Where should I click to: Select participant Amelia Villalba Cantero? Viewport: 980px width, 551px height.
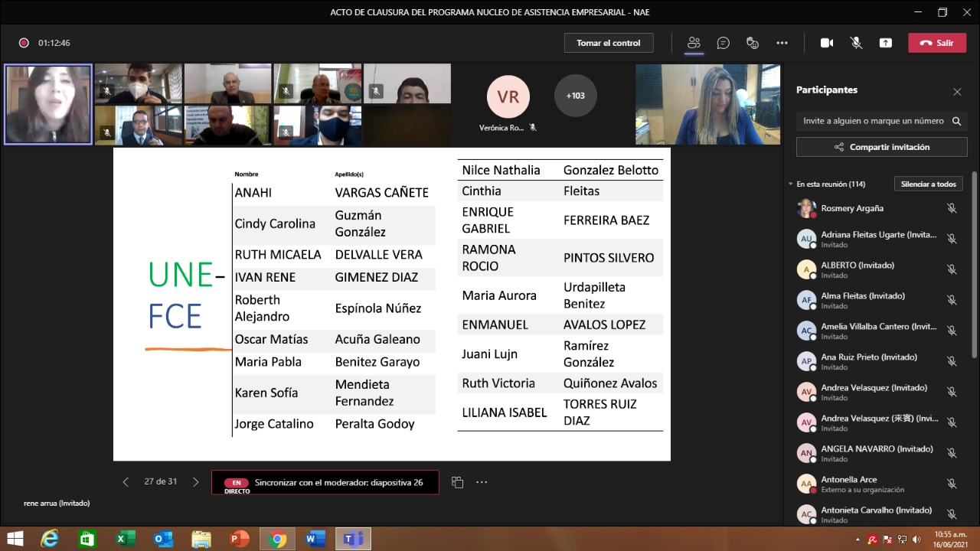(x=879, y=331)
